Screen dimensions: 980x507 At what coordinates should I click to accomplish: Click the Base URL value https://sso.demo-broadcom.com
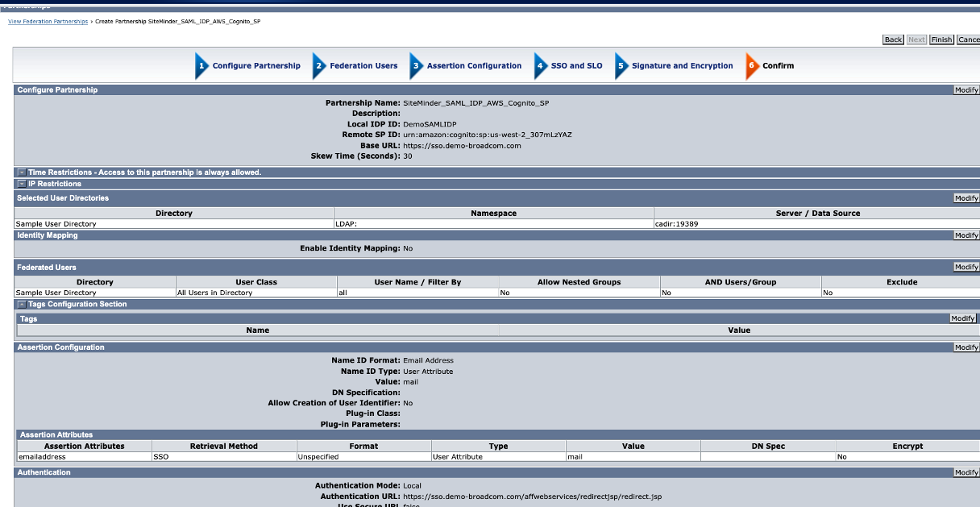click(x=462, y=145)
